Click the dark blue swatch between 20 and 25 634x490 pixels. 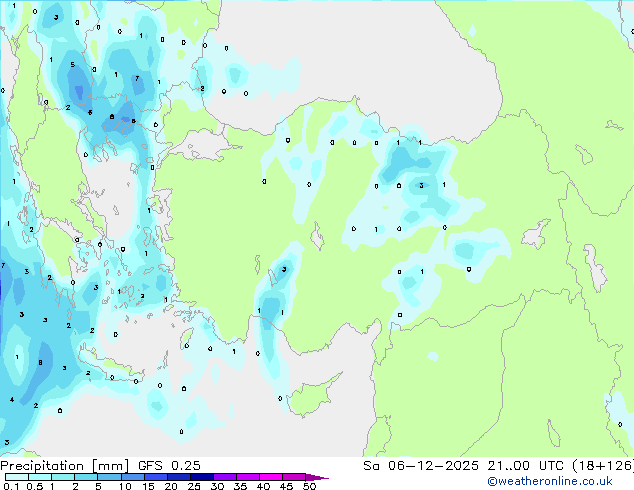coord(178,477)
